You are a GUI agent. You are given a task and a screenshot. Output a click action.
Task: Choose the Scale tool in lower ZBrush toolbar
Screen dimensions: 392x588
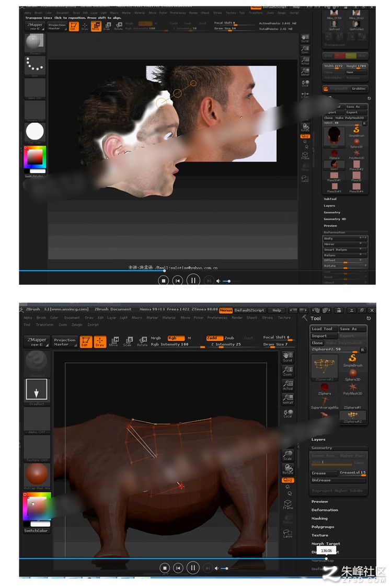[128, 341]
